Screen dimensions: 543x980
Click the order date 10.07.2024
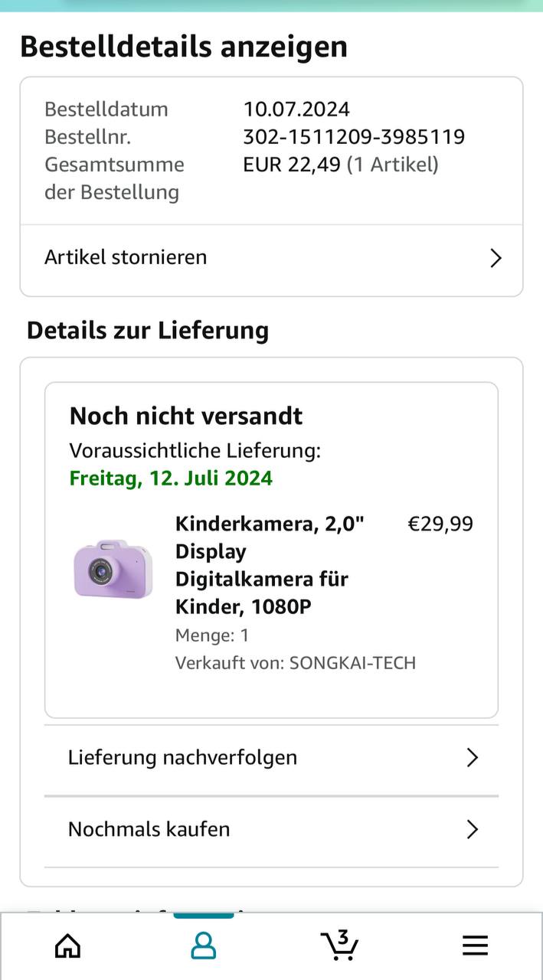296,109
